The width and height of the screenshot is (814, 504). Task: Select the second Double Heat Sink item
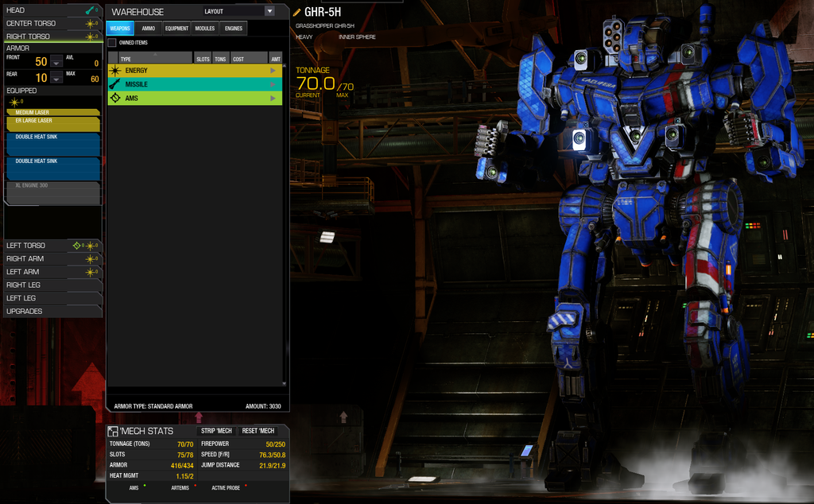pyautogui.click(x=53, y=169)
